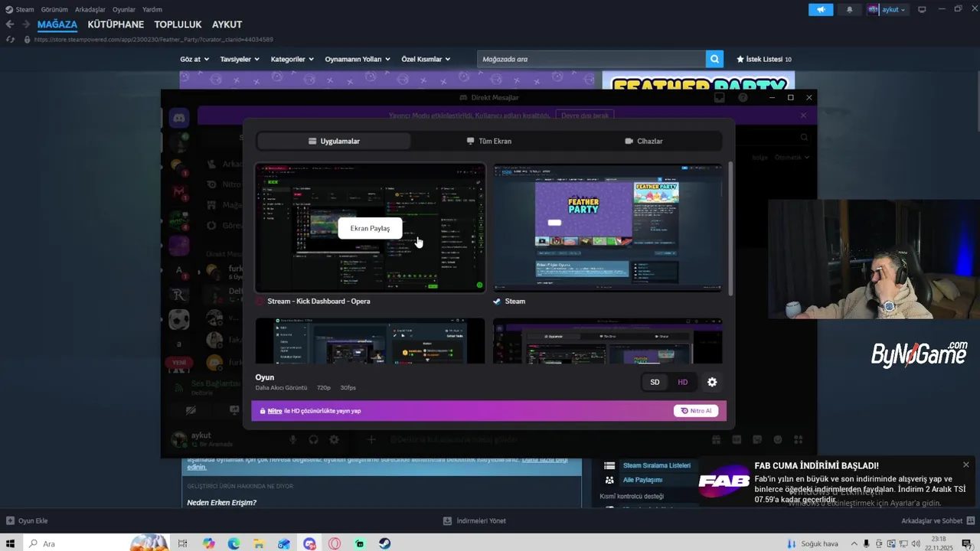Image resolution: width=980 pixels, height=551 pixels.
Task: Expand the Tavsiyeler dropdown
Action: (x=240, y=59)
